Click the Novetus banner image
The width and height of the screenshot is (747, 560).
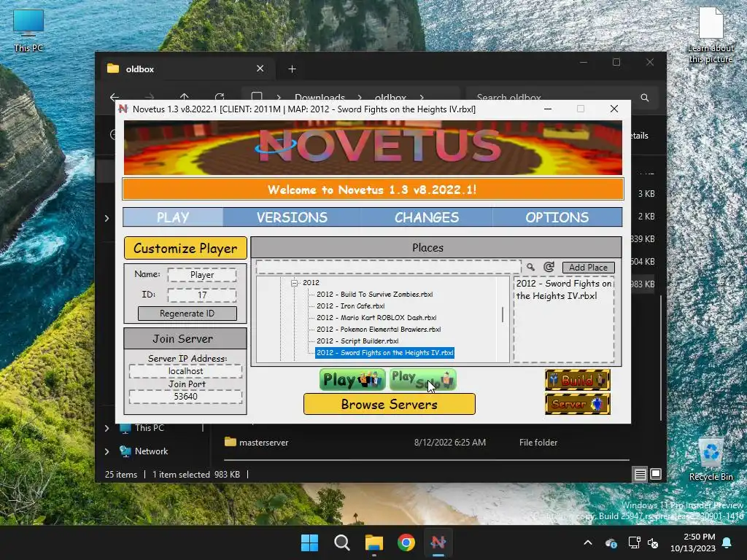tap(373, 147)
